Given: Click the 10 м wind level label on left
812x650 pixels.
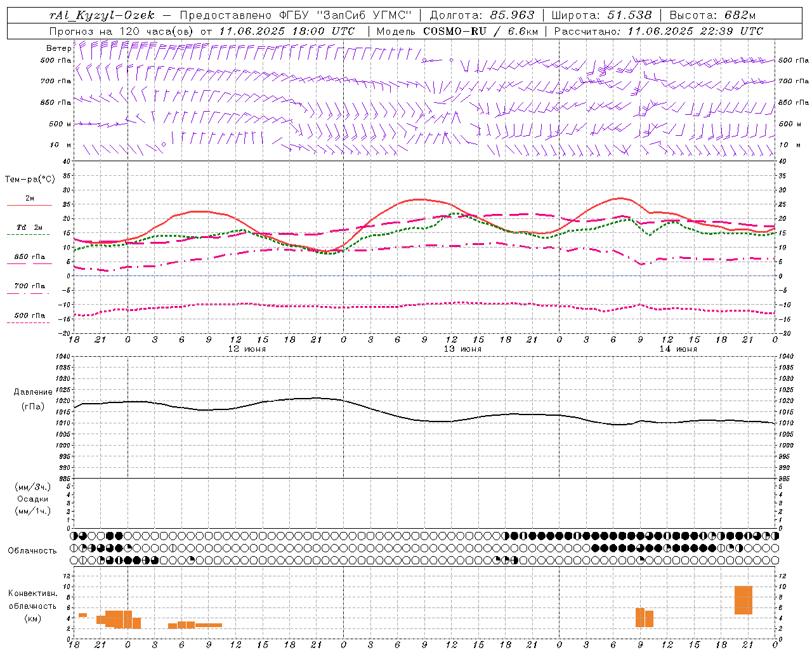Looking at the screenshot, I should (61, 145).
